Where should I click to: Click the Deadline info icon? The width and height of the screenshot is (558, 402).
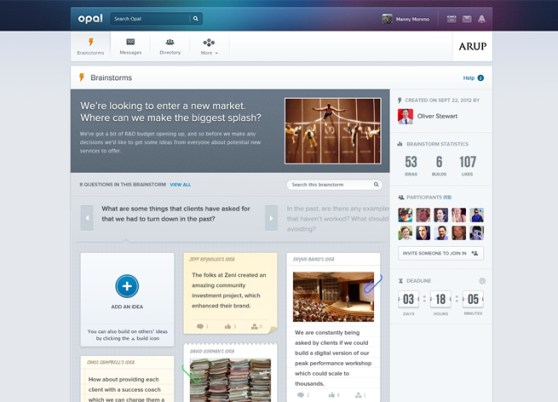tap(482, 281)
